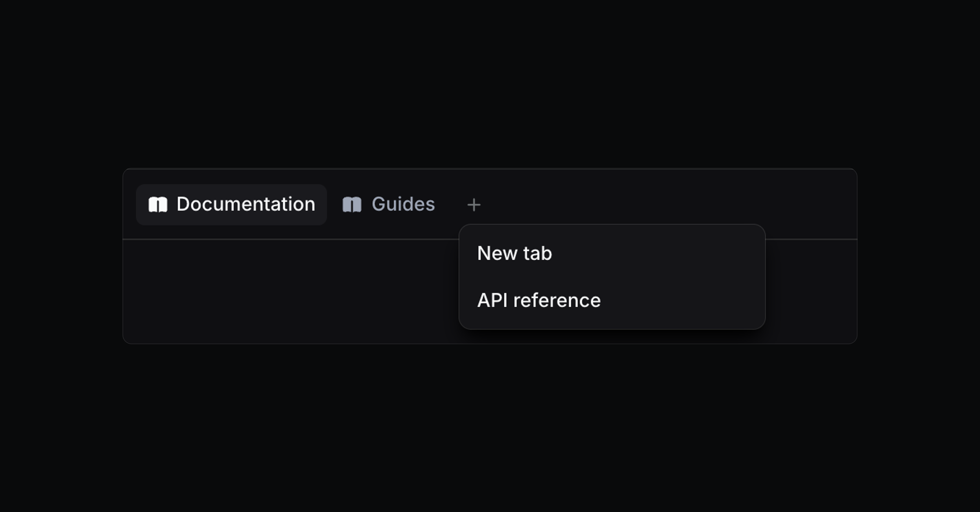Open the Documentation tab
Screen dimensions: 980x512
(x=231, y=205)
